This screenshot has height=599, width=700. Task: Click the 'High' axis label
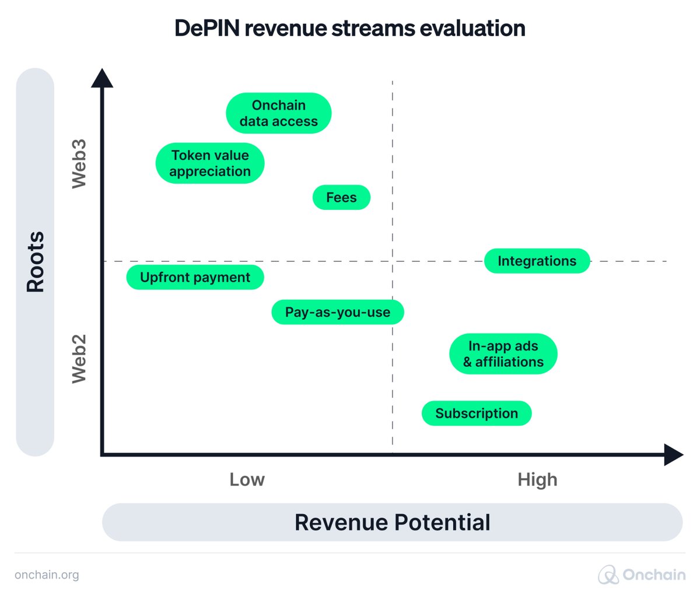point(537,479)
